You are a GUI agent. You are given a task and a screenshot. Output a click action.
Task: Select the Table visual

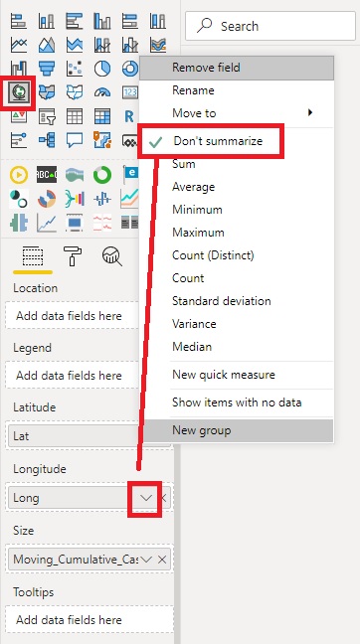click(x=74, y=116)
